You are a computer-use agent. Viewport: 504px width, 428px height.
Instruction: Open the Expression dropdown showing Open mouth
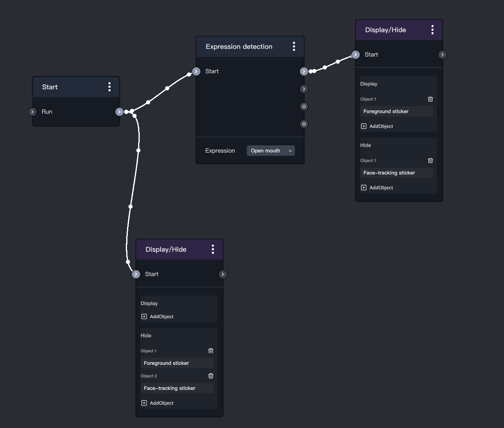click(270, 151)
